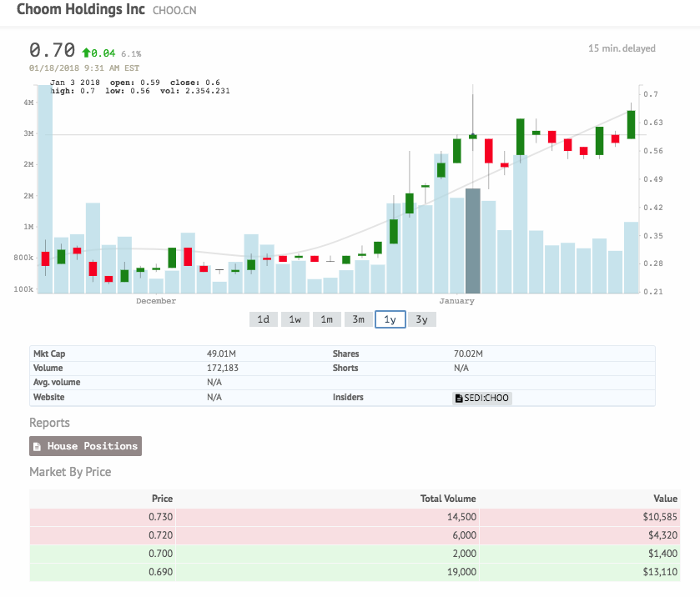Set chart range to 3m
The width and height of the screenshot is (700, 597).
coord(358,319)
